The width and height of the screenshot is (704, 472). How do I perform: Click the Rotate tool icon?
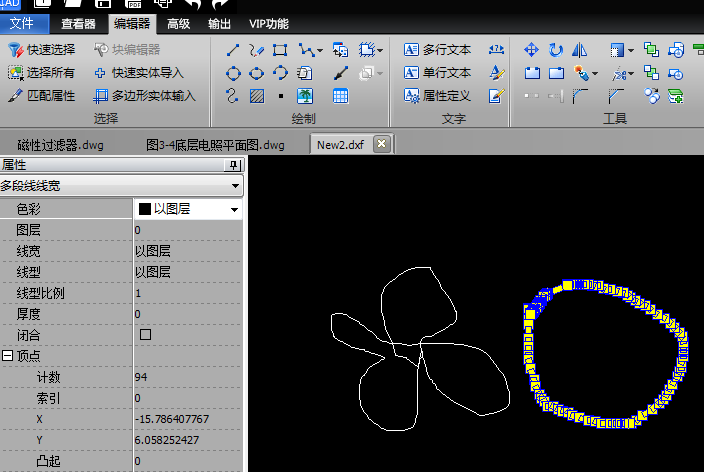pyautogui.click(x=556, y=50)
